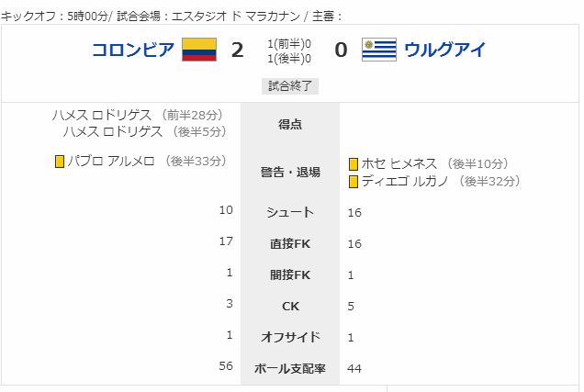Click the CK stat label
This screenshot has height=392, width=584.
[290, 307]
